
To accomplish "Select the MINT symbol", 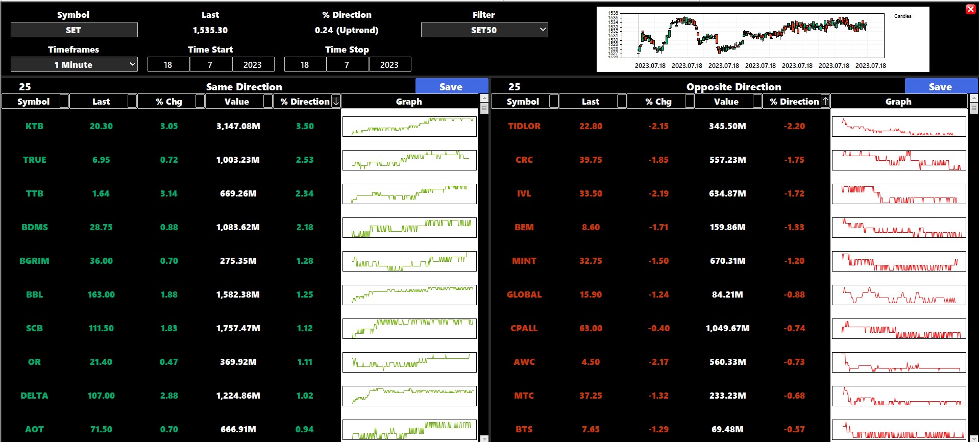I will click(x=524, y=261).
